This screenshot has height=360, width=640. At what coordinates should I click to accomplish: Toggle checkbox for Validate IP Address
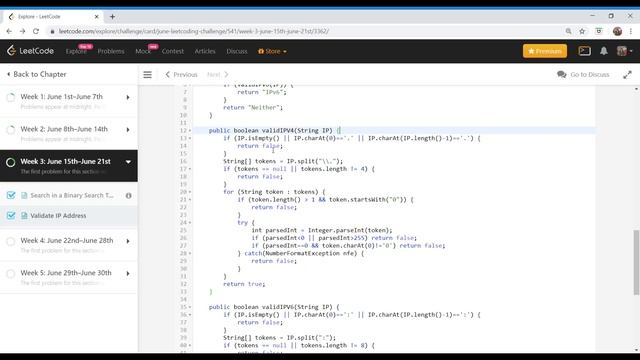11,216
